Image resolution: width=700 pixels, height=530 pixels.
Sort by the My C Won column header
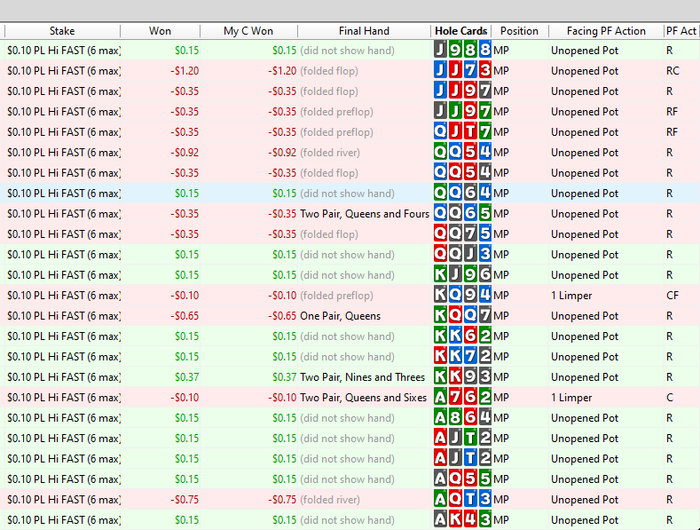[x=248, y=31]
